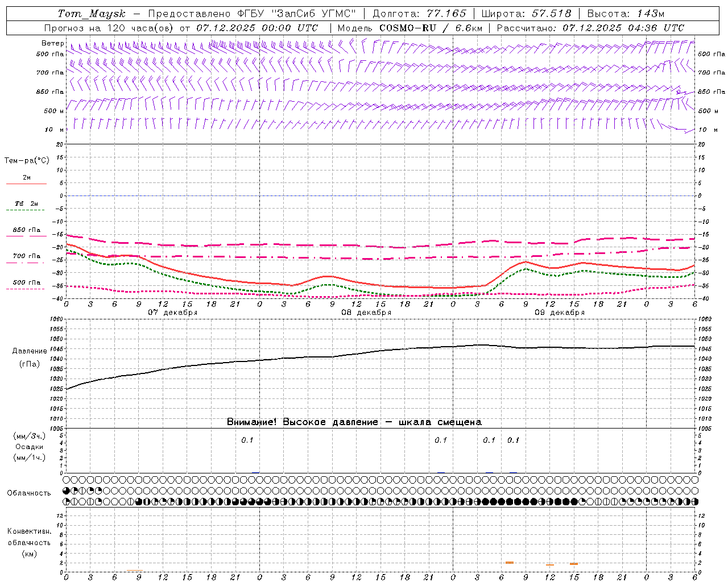The height and width of the screenshot is (582, 728).
Task: Click the Td 2м dashed legend line
Action: 26,210
